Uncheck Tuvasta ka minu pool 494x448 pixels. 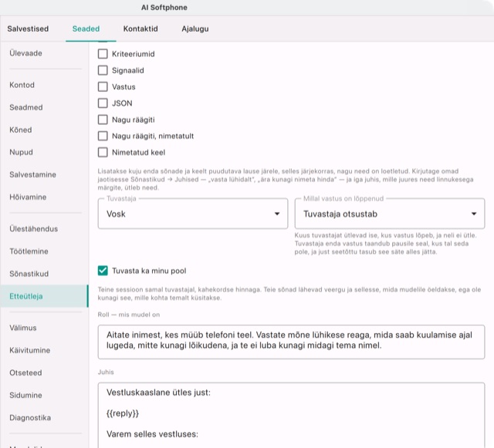(x=103, y=271)
